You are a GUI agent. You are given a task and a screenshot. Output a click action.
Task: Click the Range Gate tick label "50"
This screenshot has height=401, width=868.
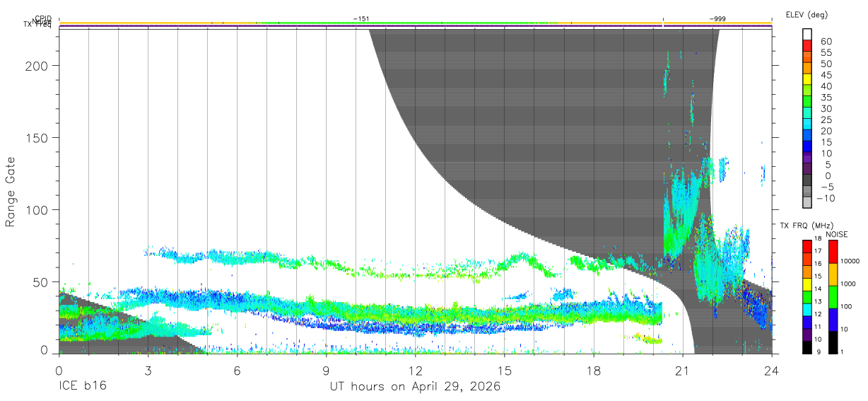pos(42,282)
